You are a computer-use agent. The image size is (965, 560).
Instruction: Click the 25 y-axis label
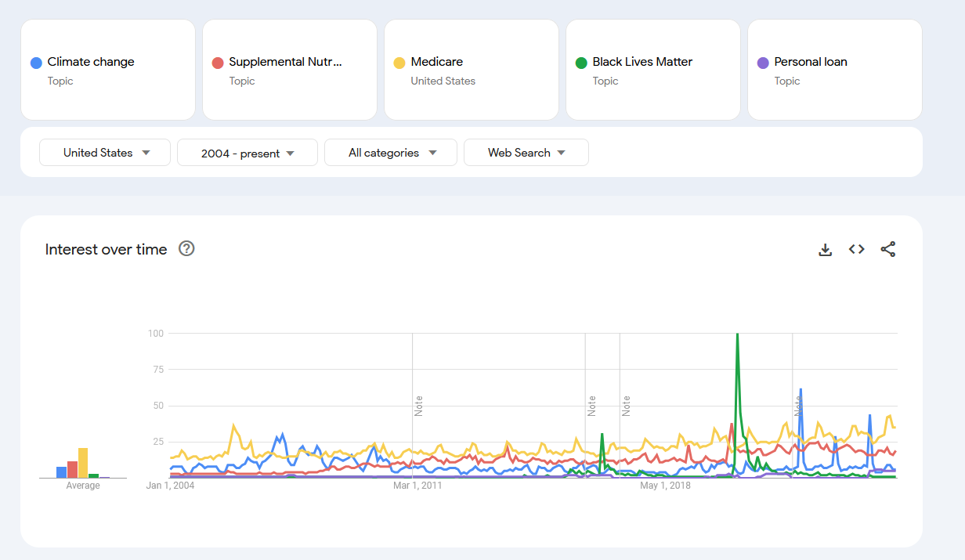point(158,442)
